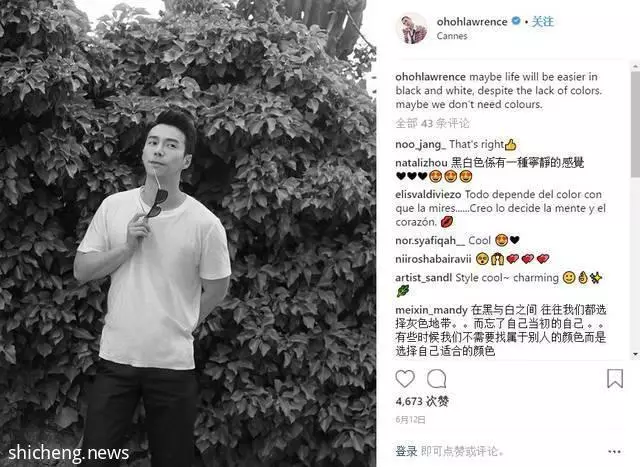Like the post with heart icon
640x467 pixels.
click(405, 379)
